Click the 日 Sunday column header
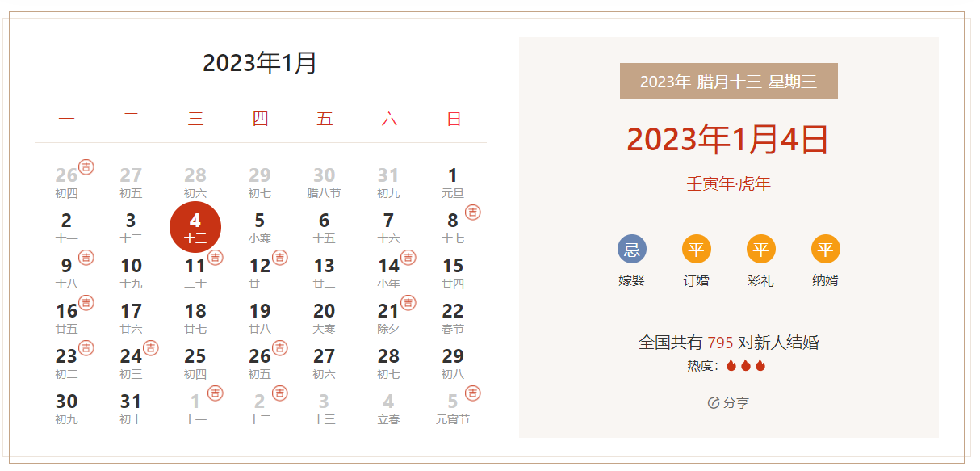Viewport: 980px width, 471px height. tap(454, 120)
